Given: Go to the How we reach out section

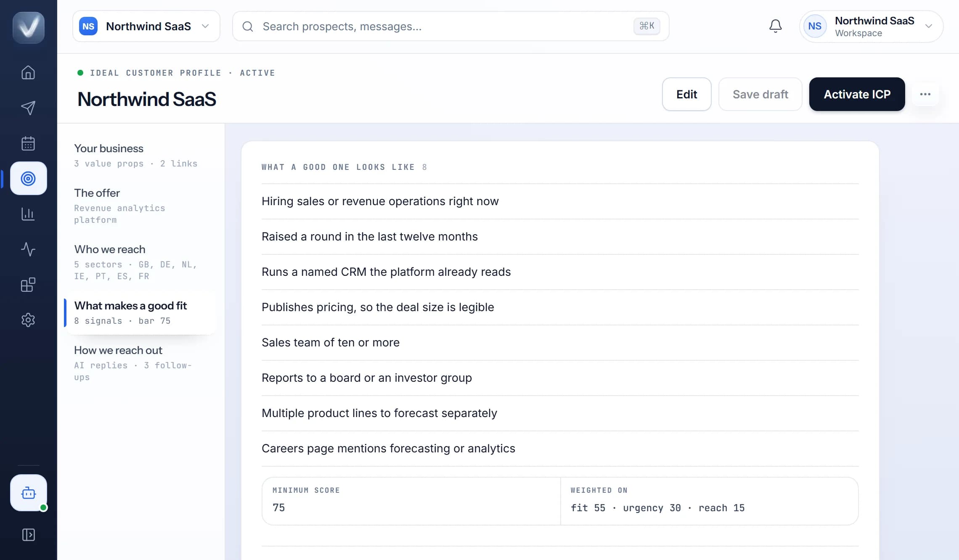Looking at the screenshot, I should click(x=140, y=363).
